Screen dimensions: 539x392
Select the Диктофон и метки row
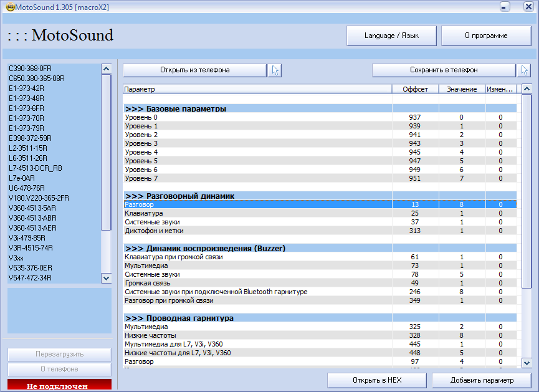pos(320,231)
